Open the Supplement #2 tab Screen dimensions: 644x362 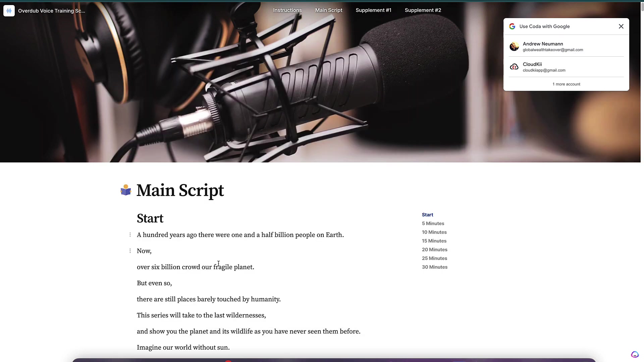point(423,10)
